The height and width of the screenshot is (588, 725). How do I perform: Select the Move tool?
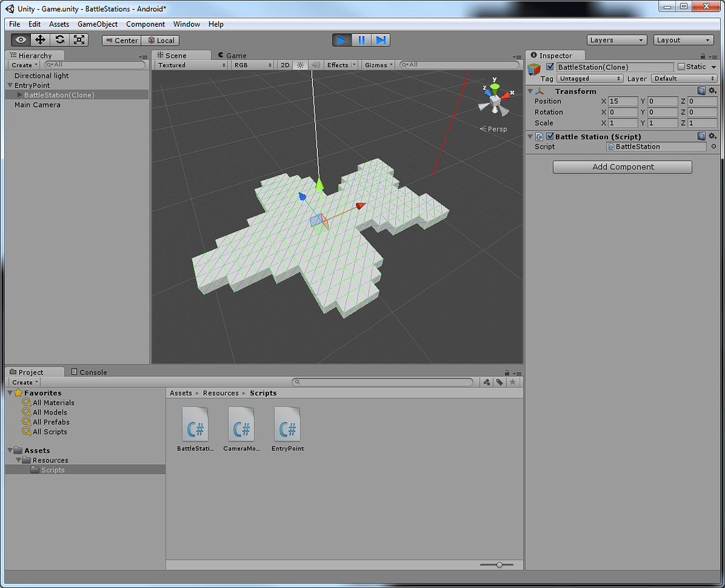tap(40, 40)
